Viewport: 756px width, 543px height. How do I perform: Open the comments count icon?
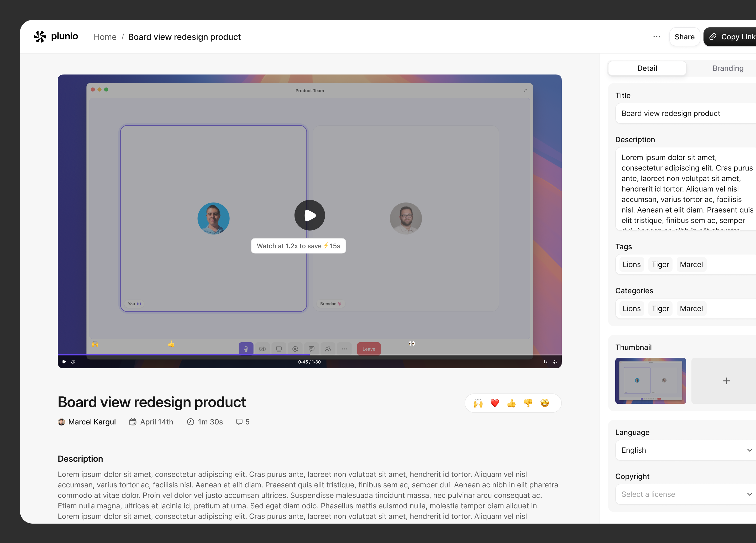(239, 422)
